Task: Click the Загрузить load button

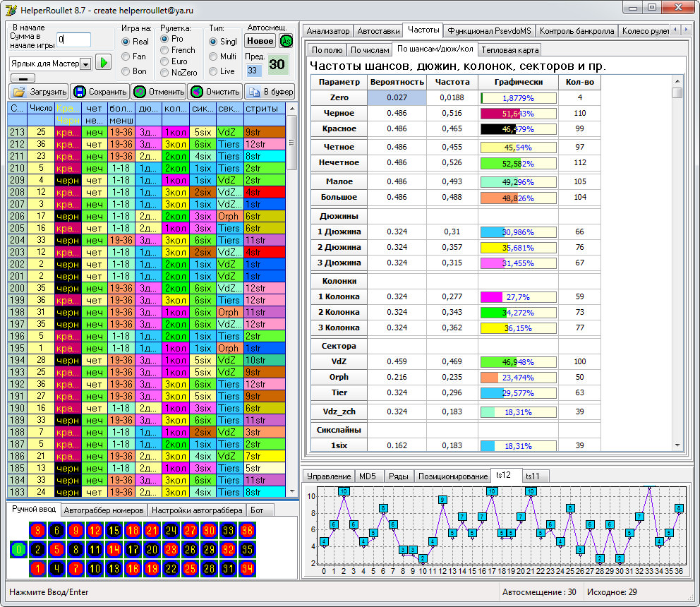Action: [x=40, y=92]
